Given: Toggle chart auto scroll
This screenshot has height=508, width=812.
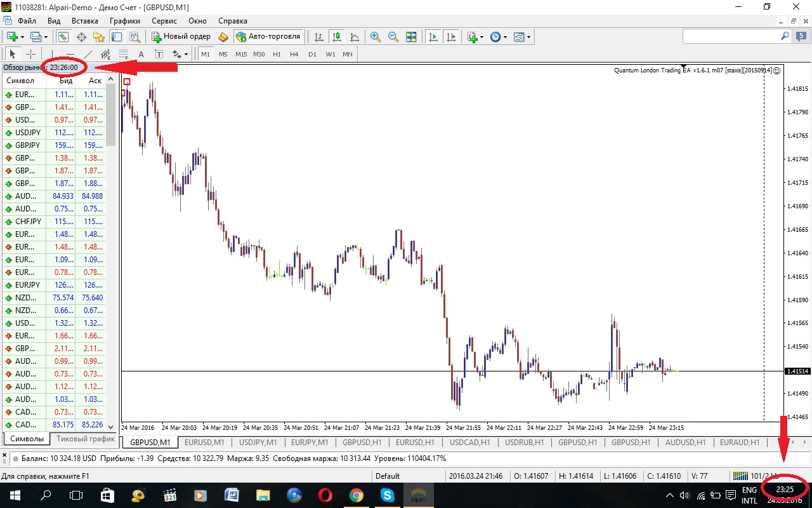Looking at the screenshot, I should (x=433, y=37).
